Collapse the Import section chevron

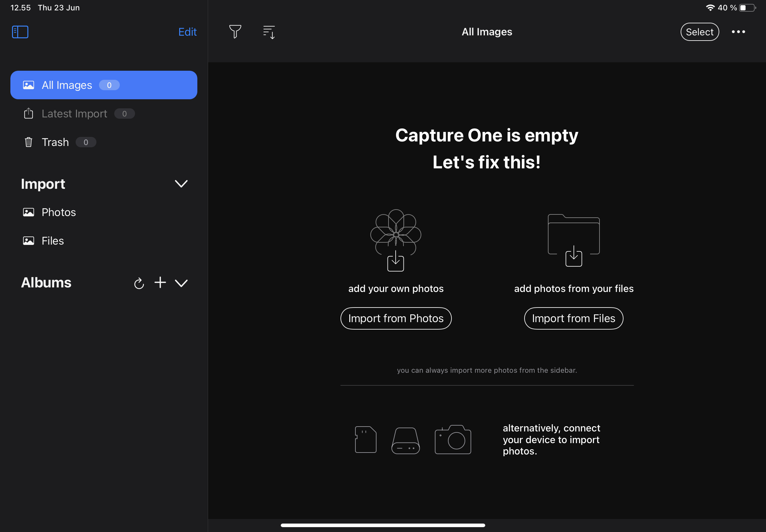click(181, 184)
